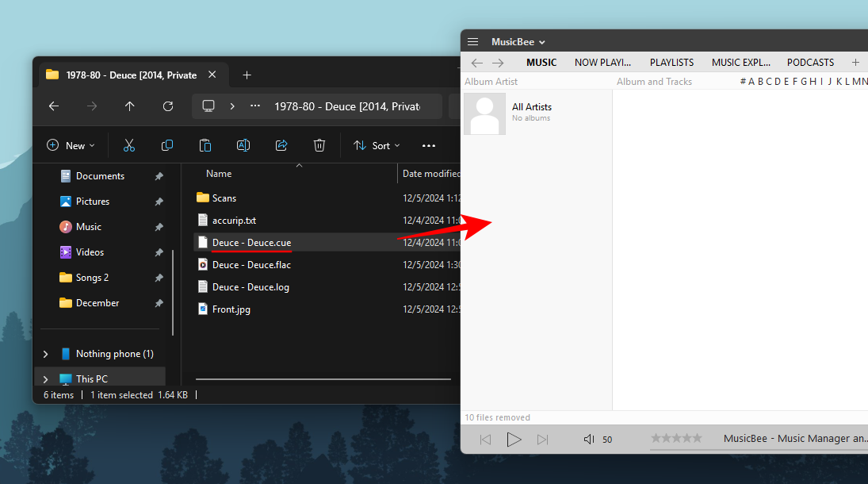This screenshot has height=484, width=868.
Task: Cut the selected cue file
Action: [129, 145]
